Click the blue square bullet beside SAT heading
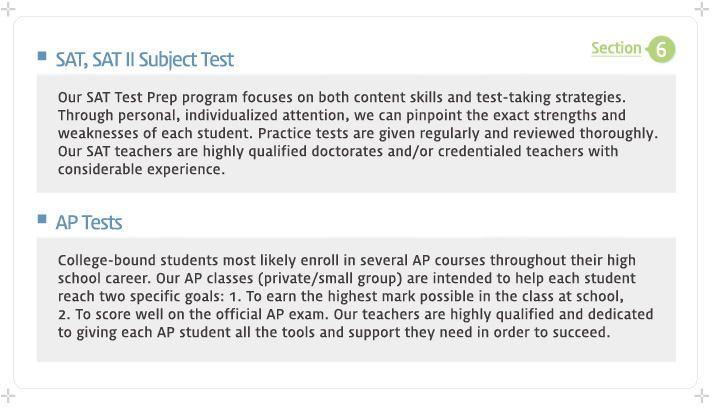 [x=42, y=56]
